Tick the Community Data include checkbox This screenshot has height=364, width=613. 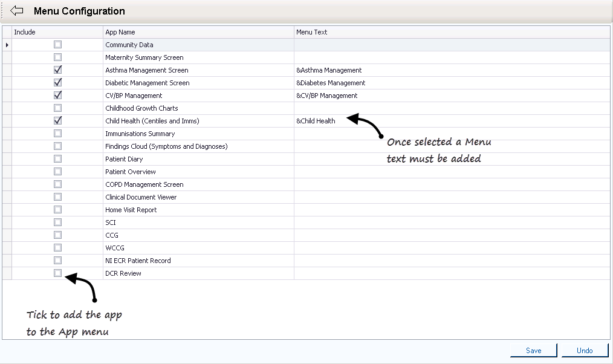(57, 45)
